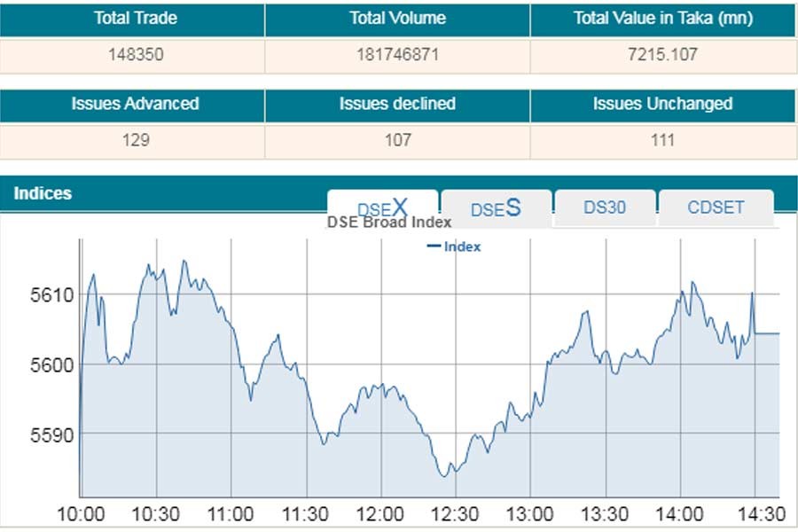Click the Total Volume column header
Image resolution: width=798 pixels, height=532 pixels.
tap(397, 18)
